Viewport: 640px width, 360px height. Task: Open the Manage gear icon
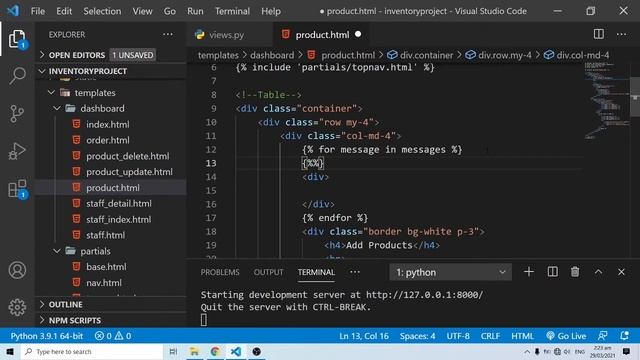click(x=17, y=307)
